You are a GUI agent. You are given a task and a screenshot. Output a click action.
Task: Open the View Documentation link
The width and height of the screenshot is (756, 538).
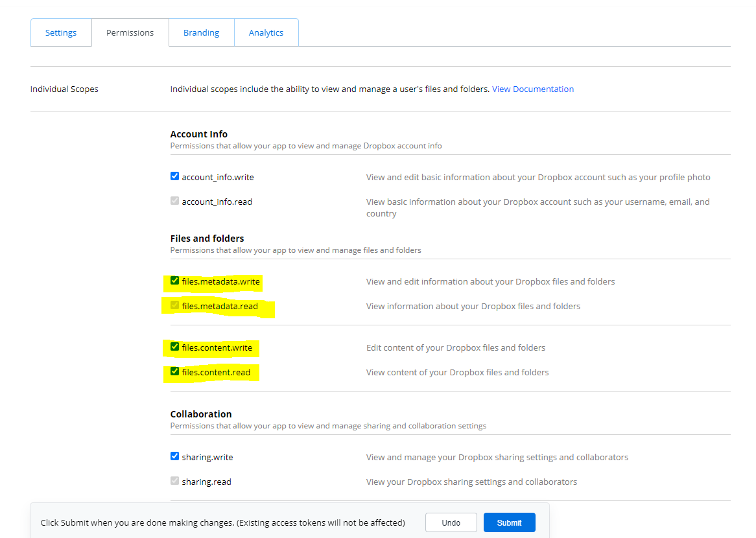pyautogui.click(x=532, y=89)
